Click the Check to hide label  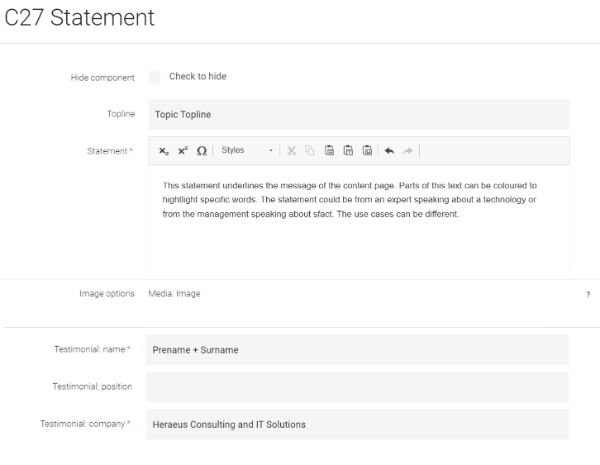click(198, 76)
